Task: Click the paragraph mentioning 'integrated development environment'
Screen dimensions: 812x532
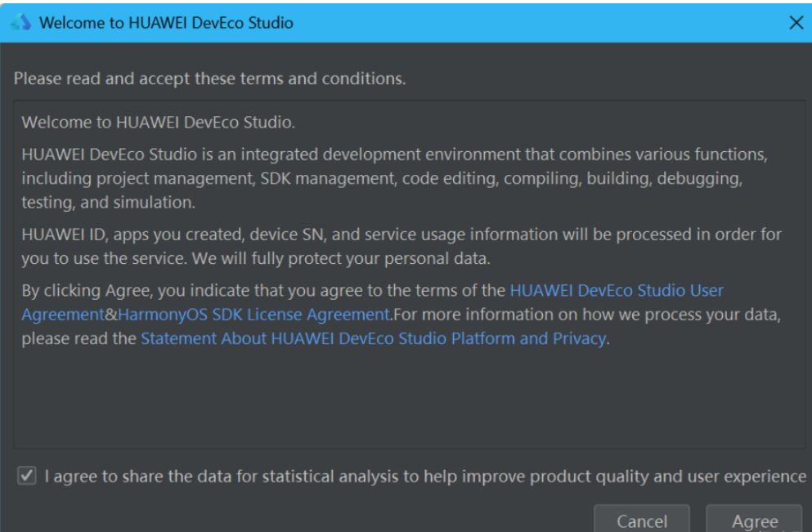Action: pos(395,178)
